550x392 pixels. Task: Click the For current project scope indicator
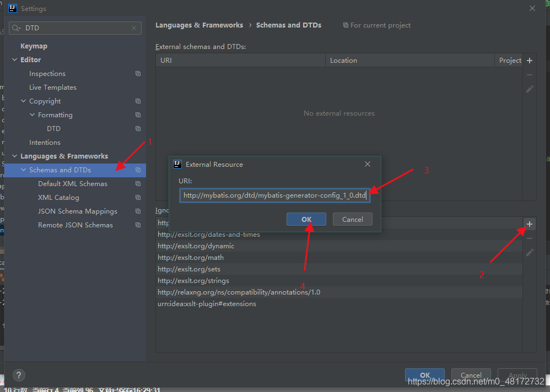[x=377, y=25]
